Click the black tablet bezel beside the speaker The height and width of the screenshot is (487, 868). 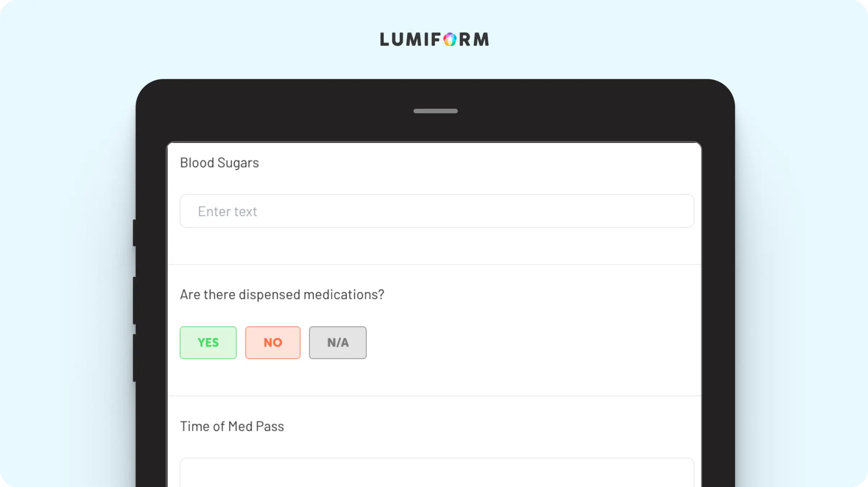551,111
